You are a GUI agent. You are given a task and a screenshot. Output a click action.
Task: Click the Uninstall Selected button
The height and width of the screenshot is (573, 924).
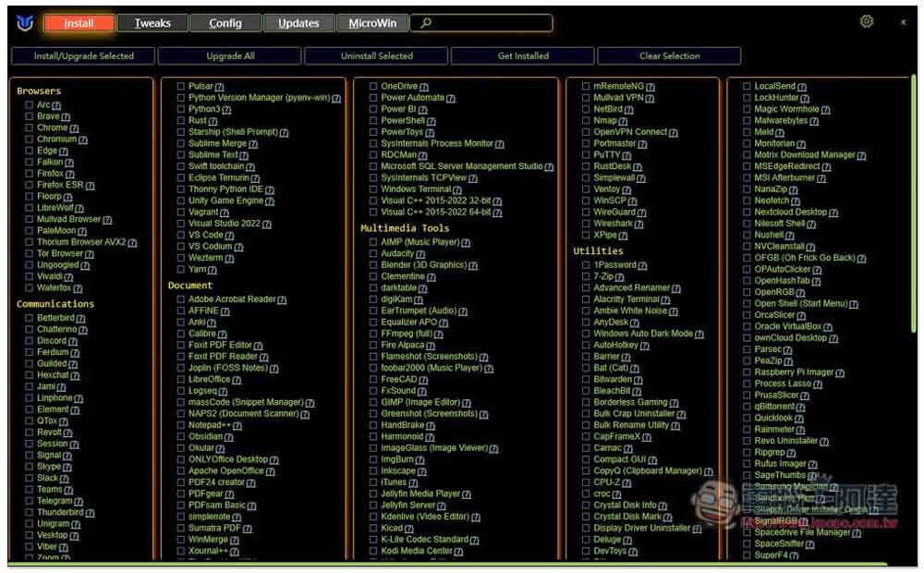click(x=377, y=56)
